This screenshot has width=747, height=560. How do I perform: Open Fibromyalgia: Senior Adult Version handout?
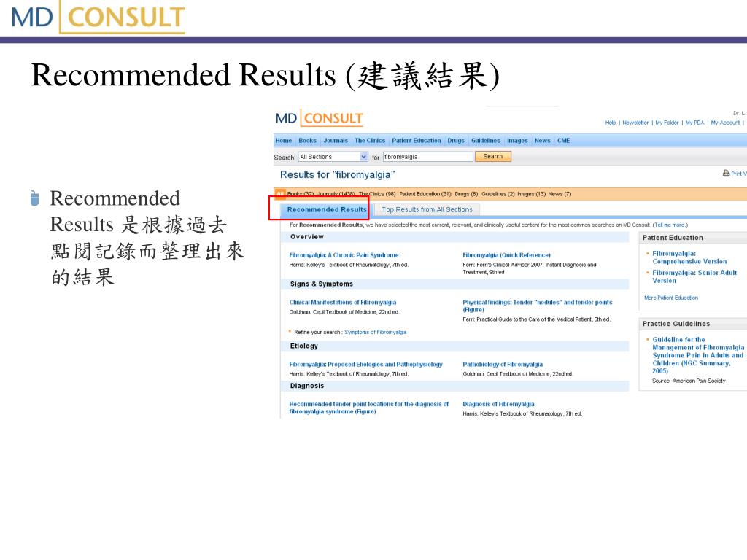694,276
